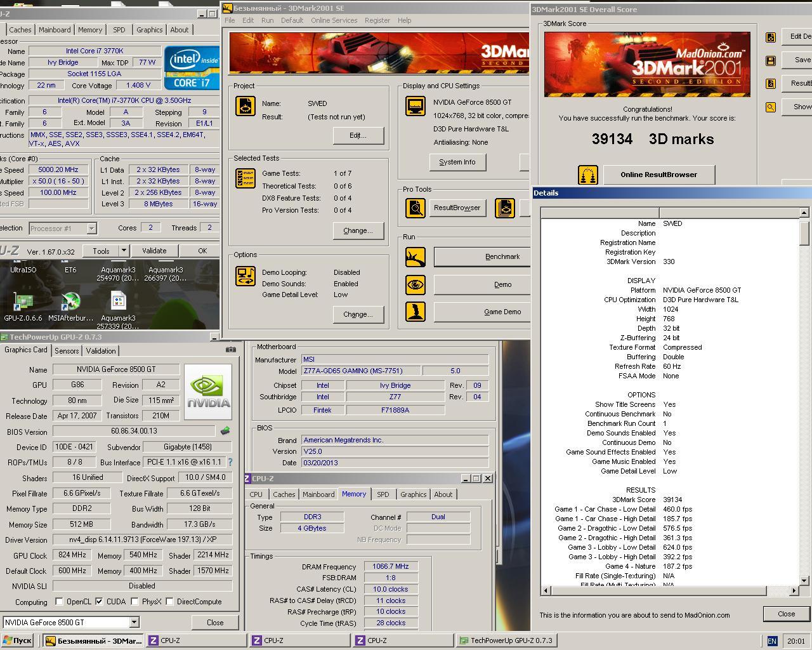Click the Details list vertical scrollbar down arrow
The image size is (812, 650).
pyautogui.click(x=804, y=580)
